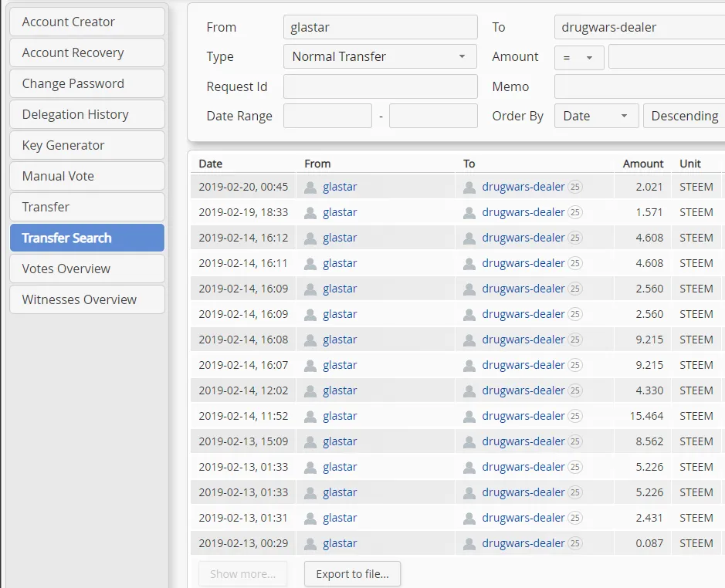The height and width of the screenshot is (588, 725).
Task: Click drugwars-dealer avatar icon in 2019-02-14, 16:11 row
Action: point(469,263)
